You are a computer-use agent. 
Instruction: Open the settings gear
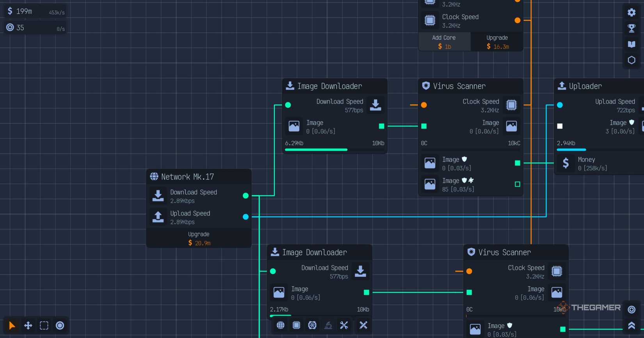click(632, 12)
